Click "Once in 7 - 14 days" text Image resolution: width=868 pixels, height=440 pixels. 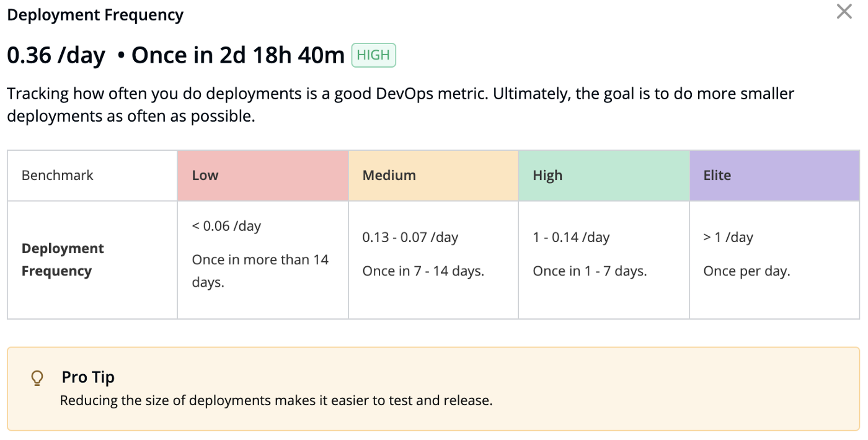tap(423, 271)
